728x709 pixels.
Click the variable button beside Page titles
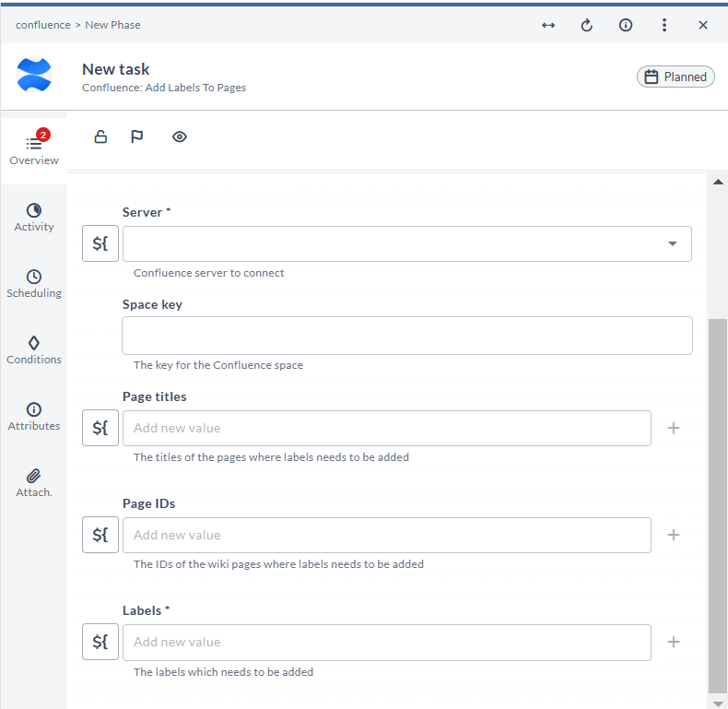click(100, 429)
